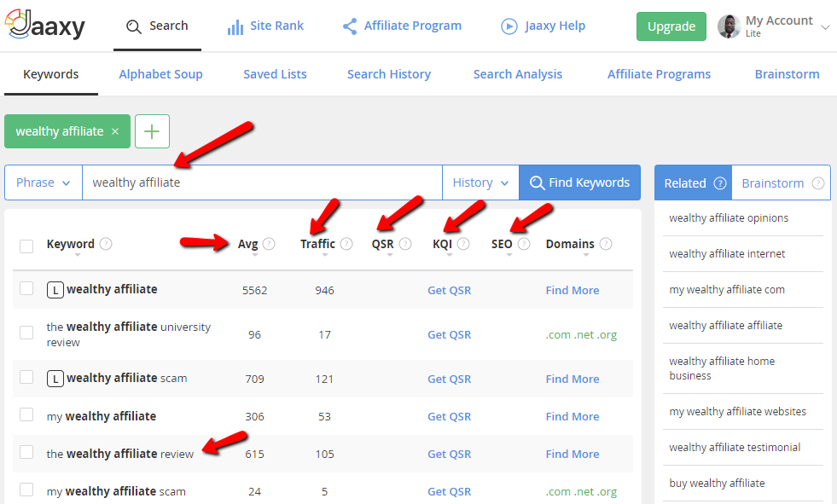Click the keyword search input field
837x504 pixels.
click(262, 182)
